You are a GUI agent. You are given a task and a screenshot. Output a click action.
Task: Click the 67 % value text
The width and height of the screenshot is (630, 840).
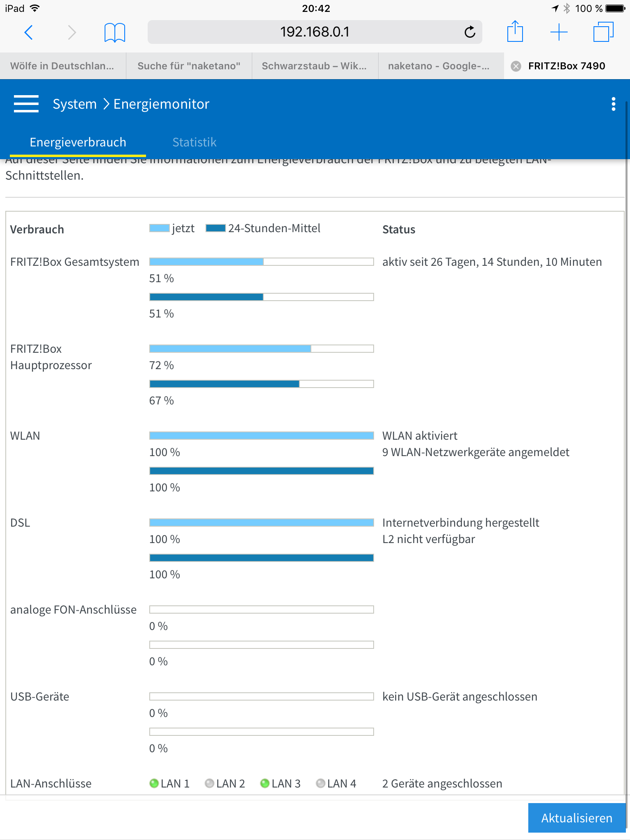click(x=162, y=401)
